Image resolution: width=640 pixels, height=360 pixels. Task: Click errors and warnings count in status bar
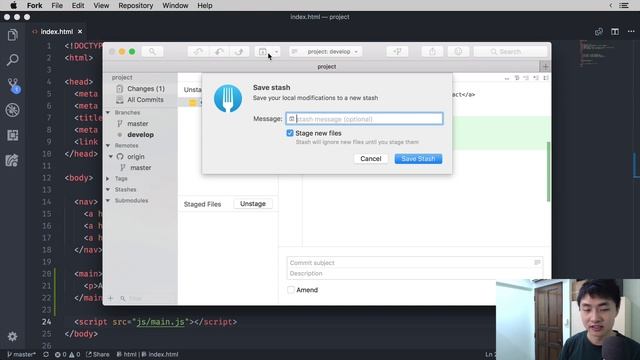pos(67,354)
